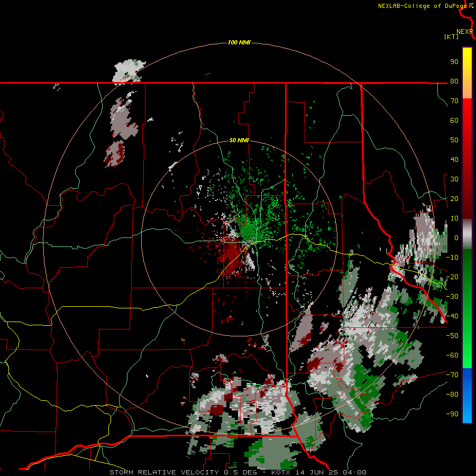Click the -80 value on the velocity scale
Viewport: 476px width, 476px height.
[x=452, y=395]
